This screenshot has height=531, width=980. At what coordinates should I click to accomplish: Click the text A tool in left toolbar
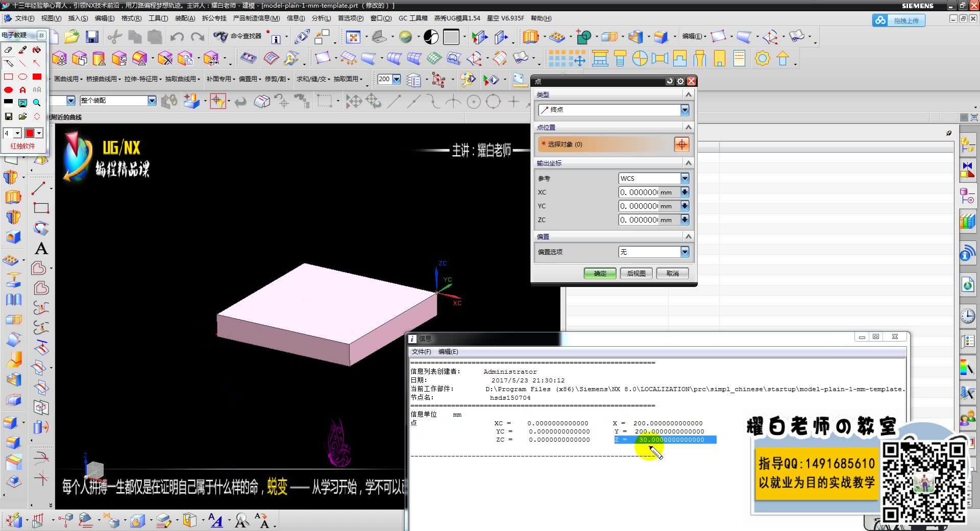(41, 249)
